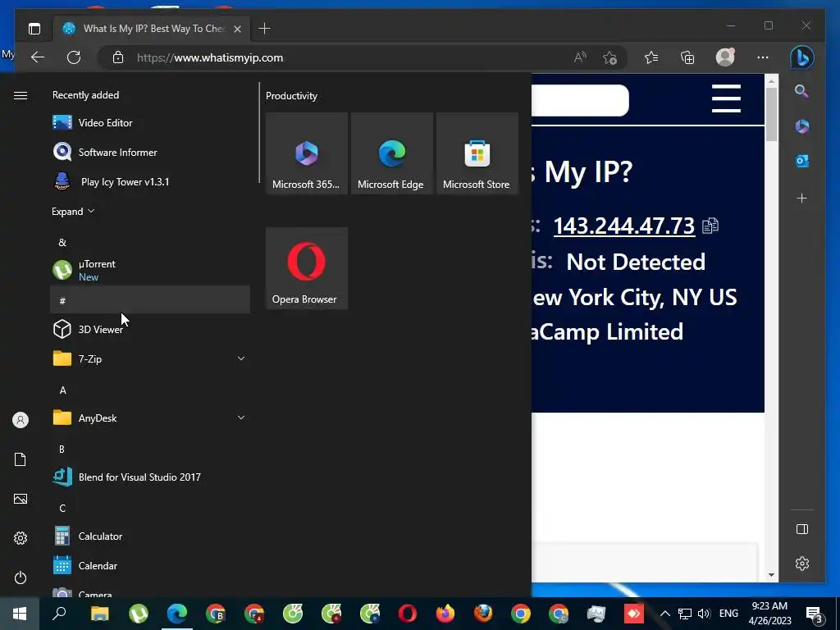Open Blend for Visual Studio 2017
840x630 pixels.
tap(150, 477)
